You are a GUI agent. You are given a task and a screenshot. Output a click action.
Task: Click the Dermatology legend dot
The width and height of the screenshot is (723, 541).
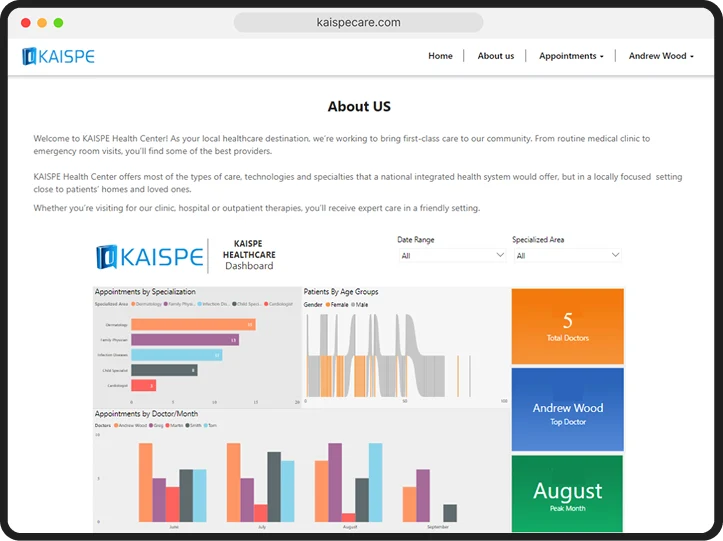click(133, 303)
